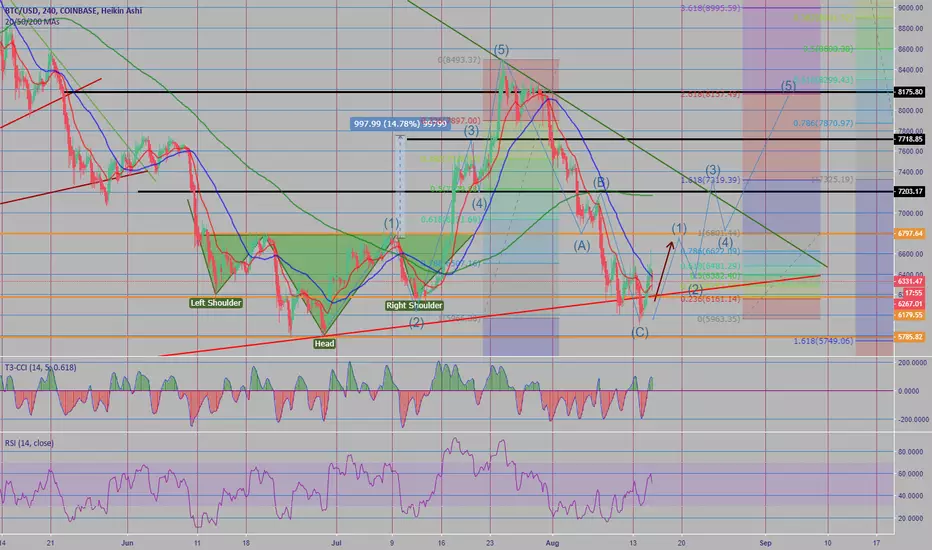Select the 60.0000 value on RSI scale
This screenshot has height=550, width=932.
(x=911, y=474)
